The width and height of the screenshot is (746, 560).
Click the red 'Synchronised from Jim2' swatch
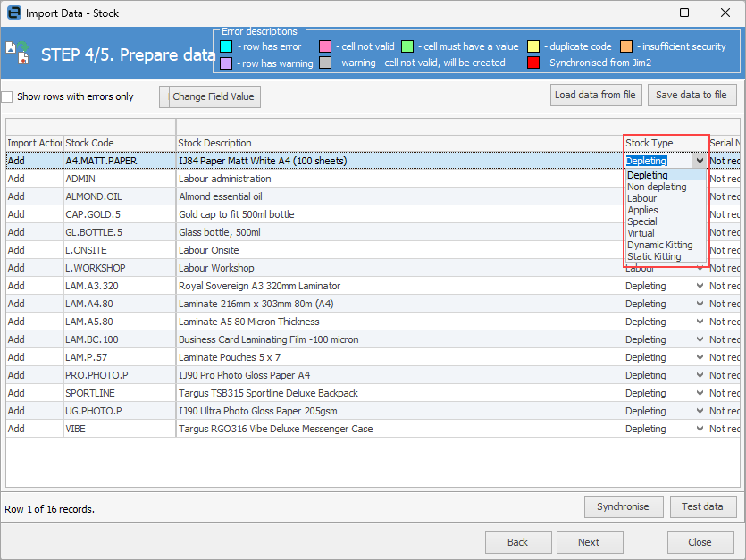pyautogui.click(x=533, y=63)
